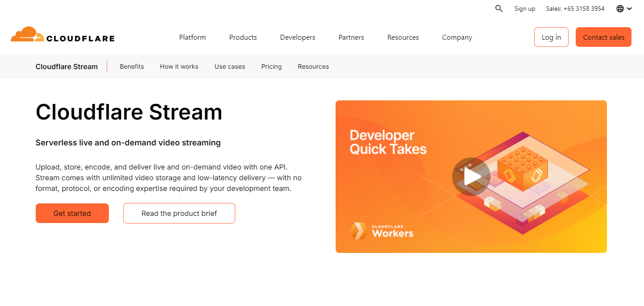Click the Get started button
Viewport: 644px width, 306px height.
click(x=72, y=213)
